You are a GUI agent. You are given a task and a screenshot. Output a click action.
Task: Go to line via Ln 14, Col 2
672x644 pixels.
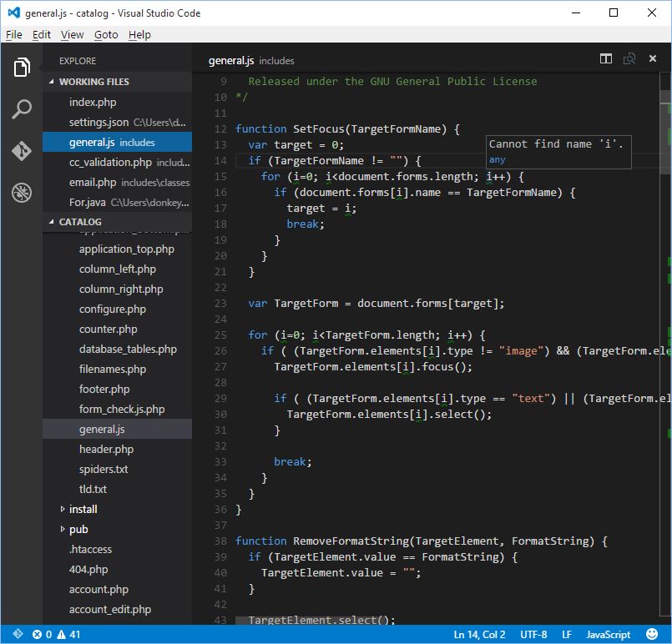tap(479, 635)
